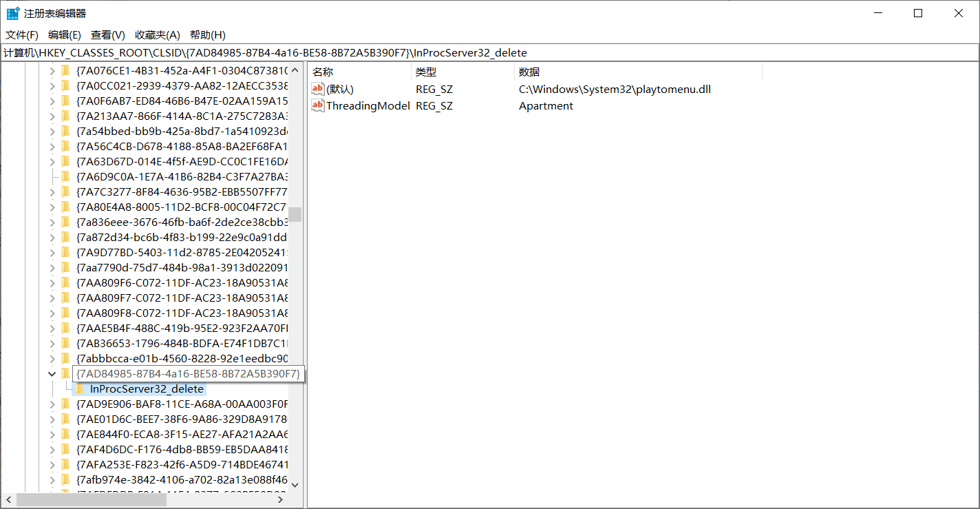Click folder icon of {7A213AA7-866F-414A key
Viewport: 980px width, 509px height.
(66, 116)
